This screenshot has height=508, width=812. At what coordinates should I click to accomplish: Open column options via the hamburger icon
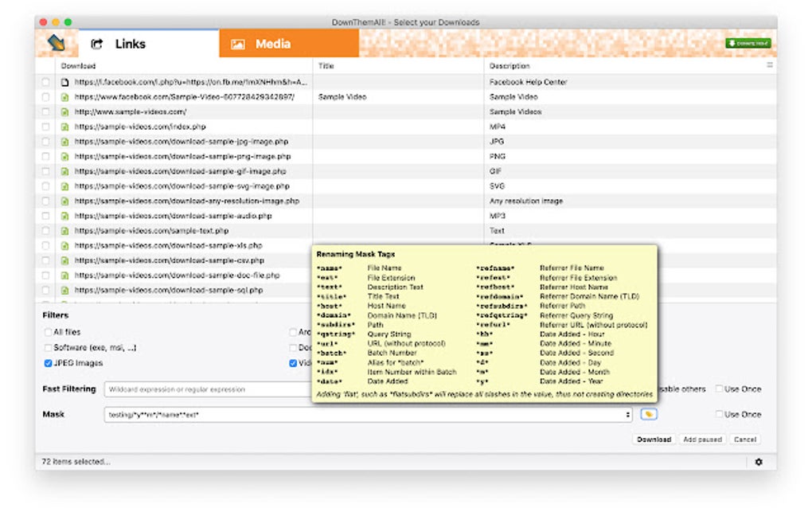(x=768, y=66)
